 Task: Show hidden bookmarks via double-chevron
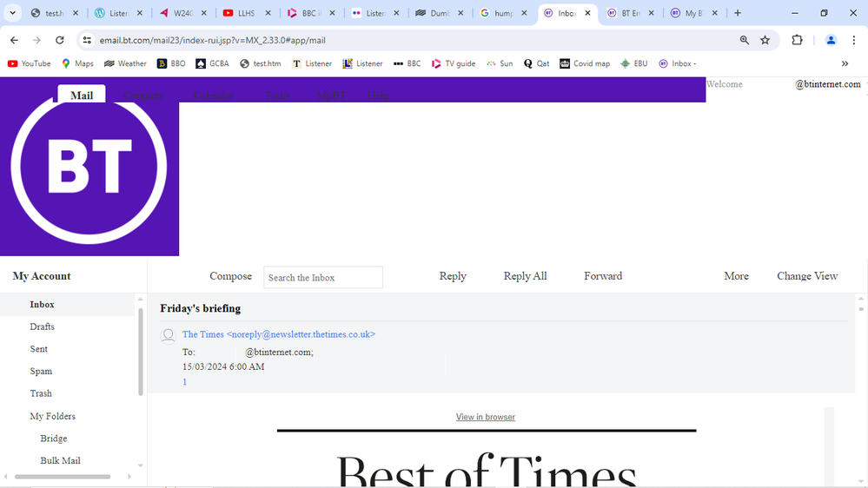pyautogui.click(x=845, y=63)
